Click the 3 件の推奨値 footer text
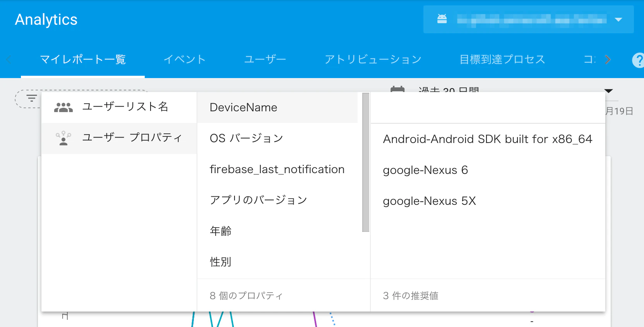The height and width of the screenshot is (327, 644). pyautogui.click(x=411, y=296)
